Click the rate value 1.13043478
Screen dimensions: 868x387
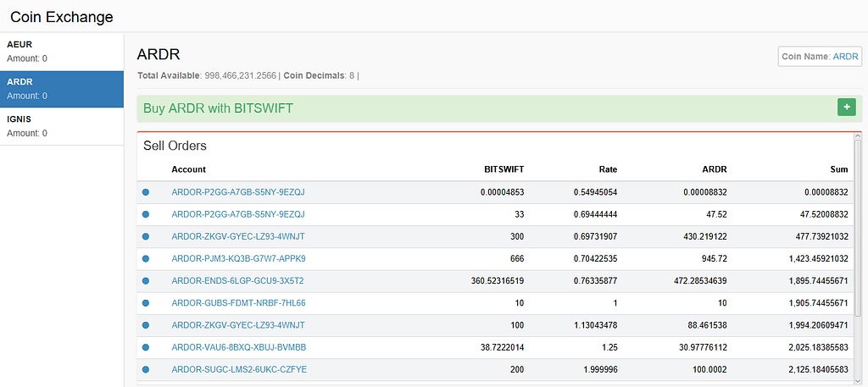coord(596,325)
